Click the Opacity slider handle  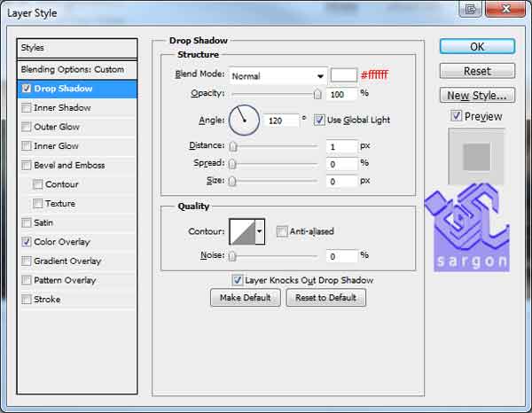coord(317,94)
